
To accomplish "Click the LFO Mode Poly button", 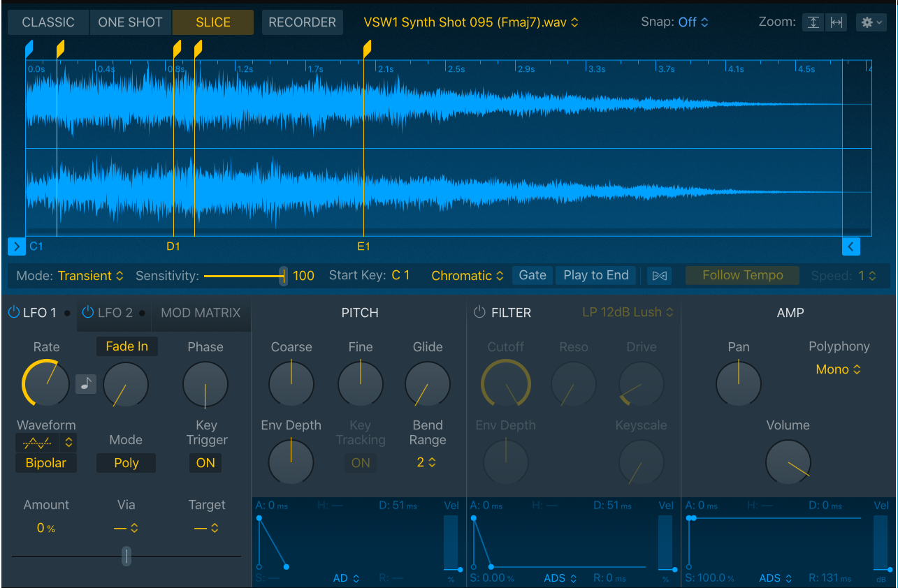I will 126,463.
